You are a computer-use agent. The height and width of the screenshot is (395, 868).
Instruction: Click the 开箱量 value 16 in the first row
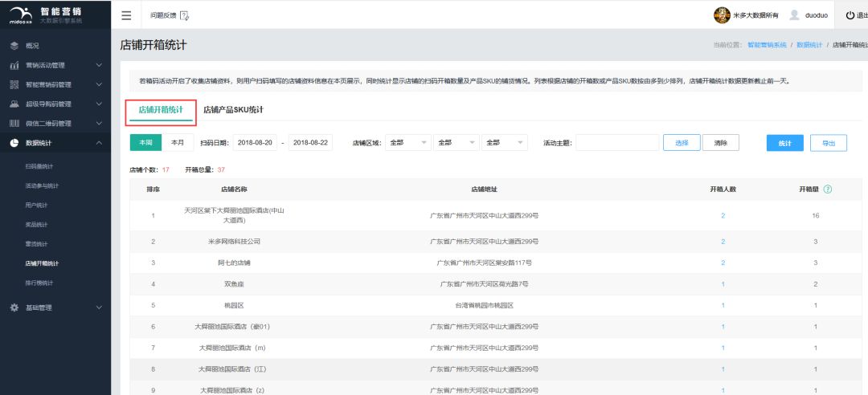(816, 216)
